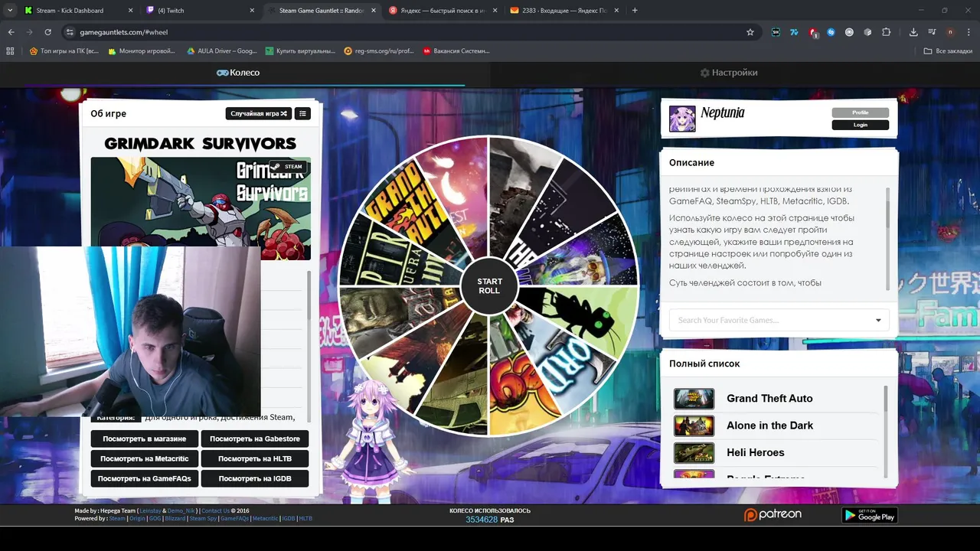Open the Steam Spy footer link
Image resolution: width=980 pixels, height=551 pixels.
[203, 518]
